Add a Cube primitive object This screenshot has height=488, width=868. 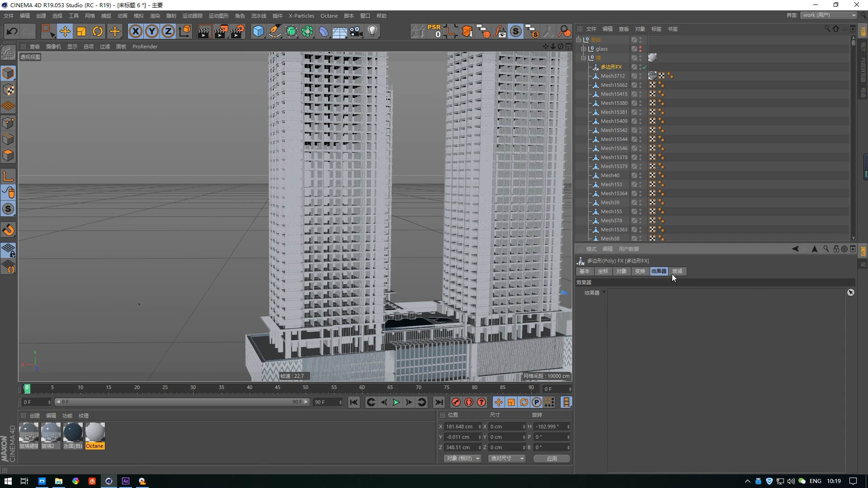point(258,31)
